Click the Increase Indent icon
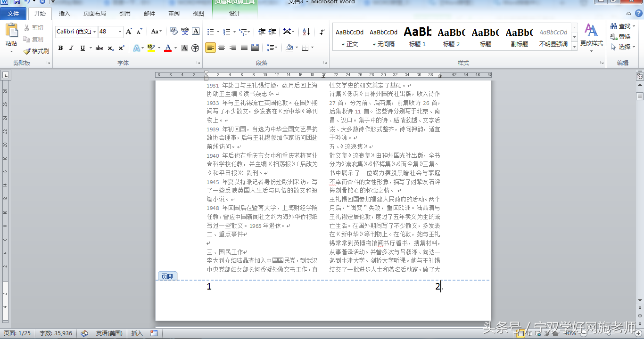 pyautogui.click(x=272, y=32)
